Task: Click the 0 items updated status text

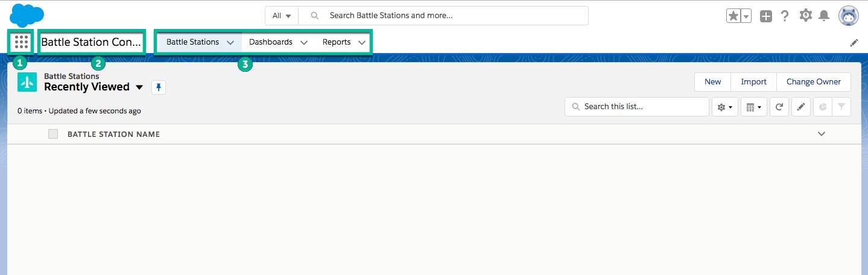Action: pos(79,111)
